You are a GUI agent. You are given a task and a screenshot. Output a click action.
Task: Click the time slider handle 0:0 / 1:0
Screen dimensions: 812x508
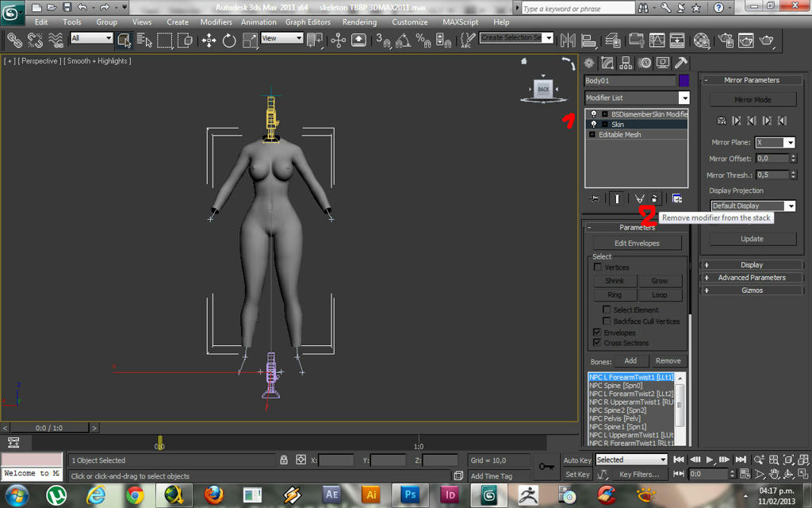(x=49, y=428)
